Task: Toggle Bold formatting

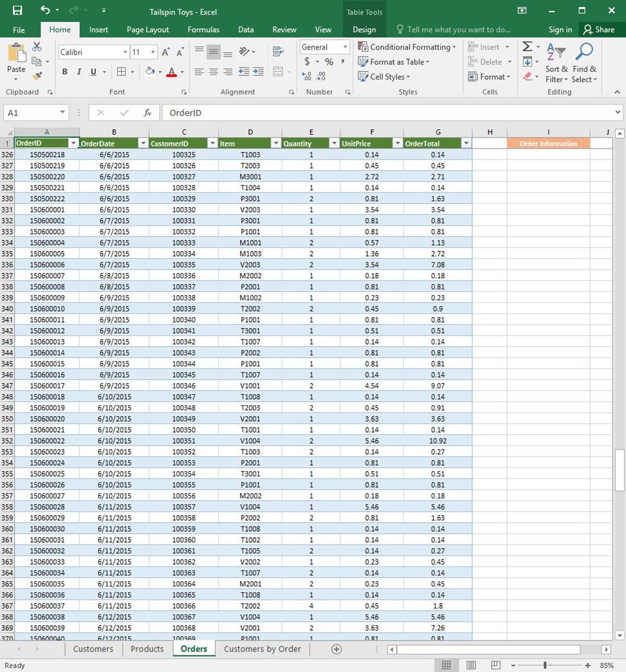Action: pos(64,71)
